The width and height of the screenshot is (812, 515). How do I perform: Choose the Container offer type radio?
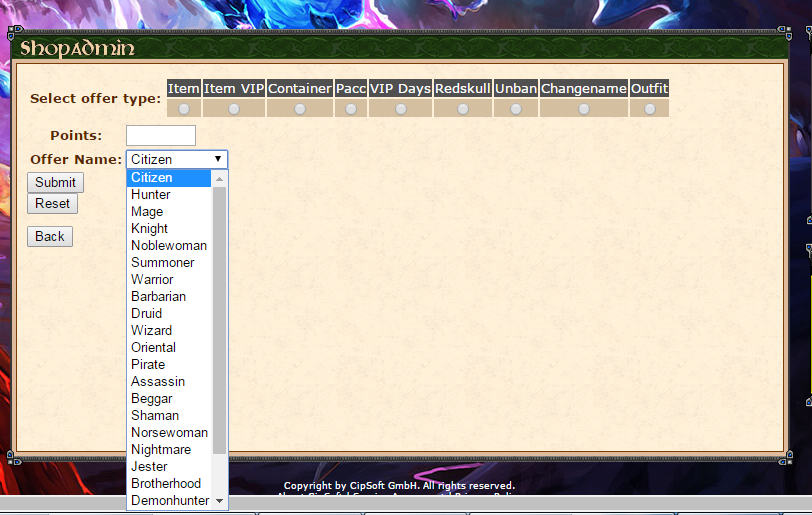tap(300, 109)
